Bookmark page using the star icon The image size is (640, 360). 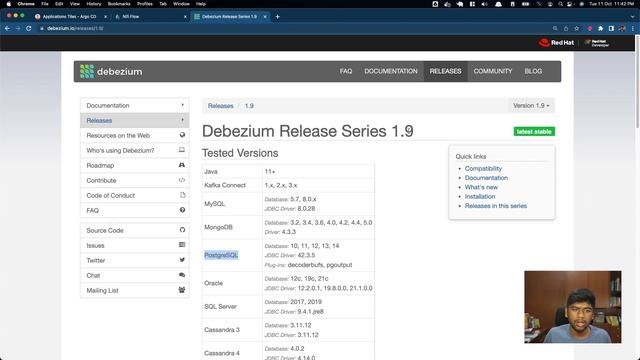click(x=577, y=28)
